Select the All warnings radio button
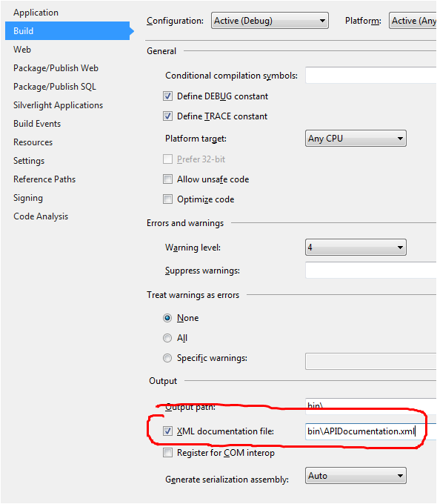Viewport: 437px width, 504px height. coord(167,338)
